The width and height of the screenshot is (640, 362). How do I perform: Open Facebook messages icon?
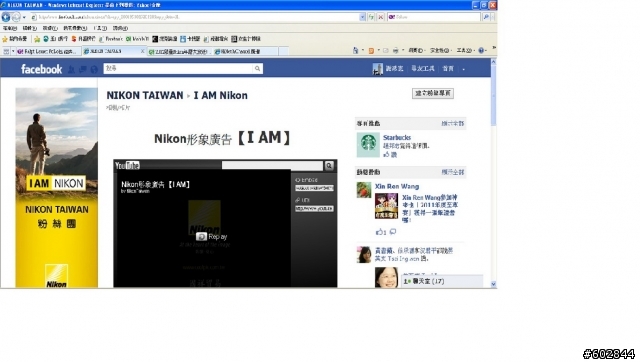click(x=82, y=69)
